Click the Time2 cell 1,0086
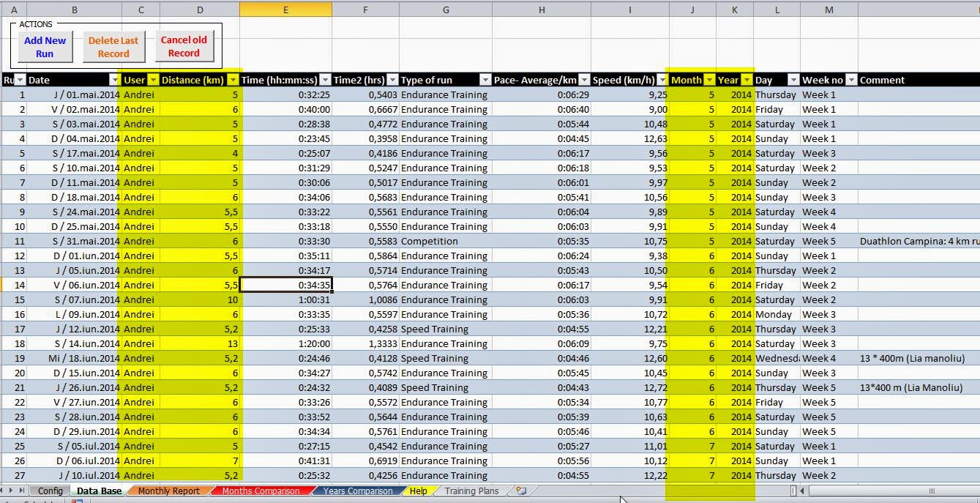This screenshot has height=503, width=980. coord(365,299)
